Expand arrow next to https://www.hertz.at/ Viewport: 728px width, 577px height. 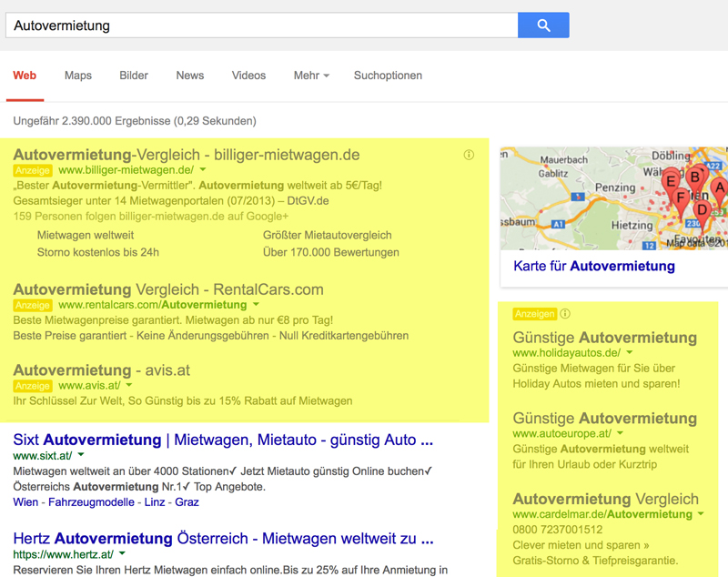122,553
